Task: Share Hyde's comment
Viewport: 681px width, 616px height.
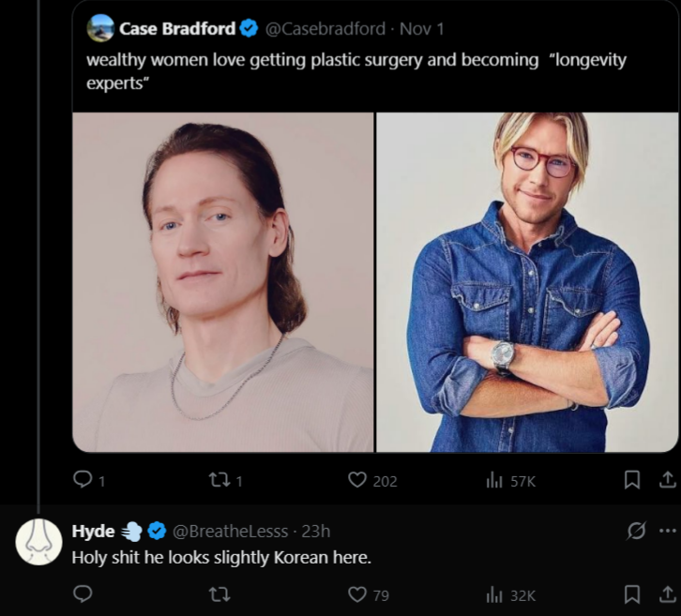Action: click(667, 594)
